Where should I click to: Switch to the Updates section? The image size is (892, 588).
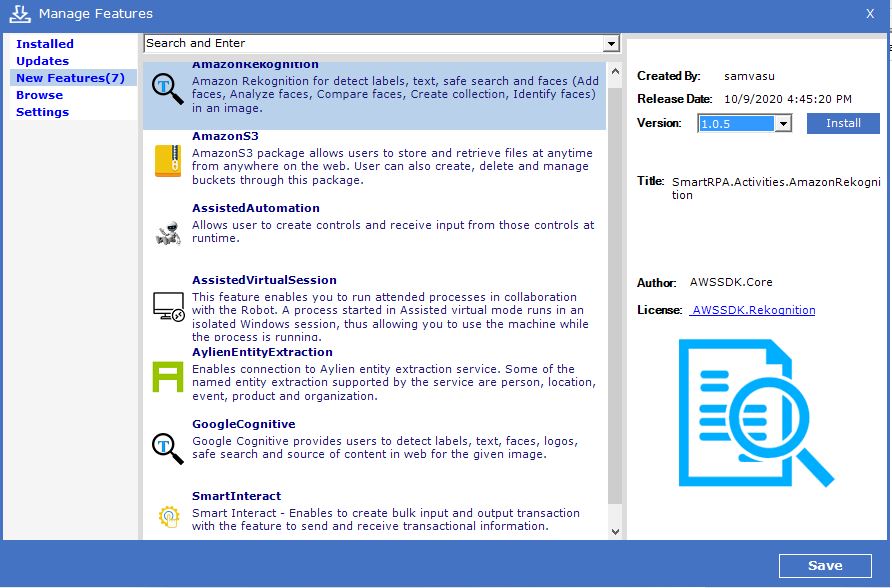[43, 61]
